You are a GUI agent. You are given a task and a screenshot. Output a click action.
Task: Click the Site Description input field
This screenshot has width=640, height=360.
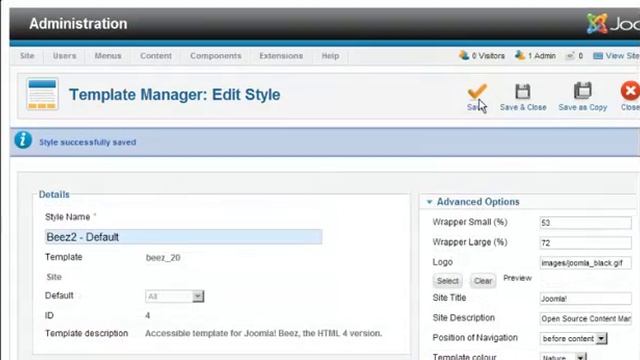585,318
